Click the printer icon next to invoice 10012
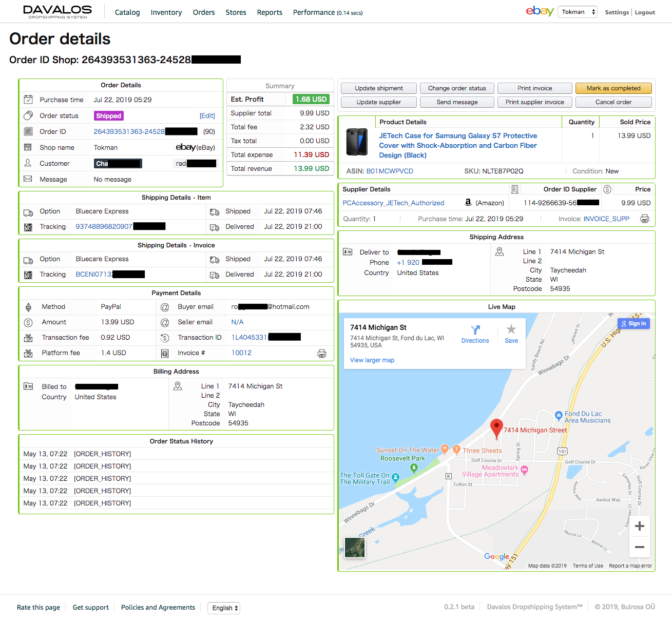This screenshot has width=672, height=623. (x=322, y=353)
